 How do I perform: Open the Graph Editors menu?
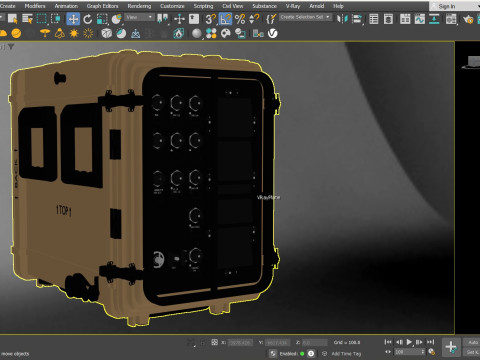pyautogui.click(x=102, y=6)
